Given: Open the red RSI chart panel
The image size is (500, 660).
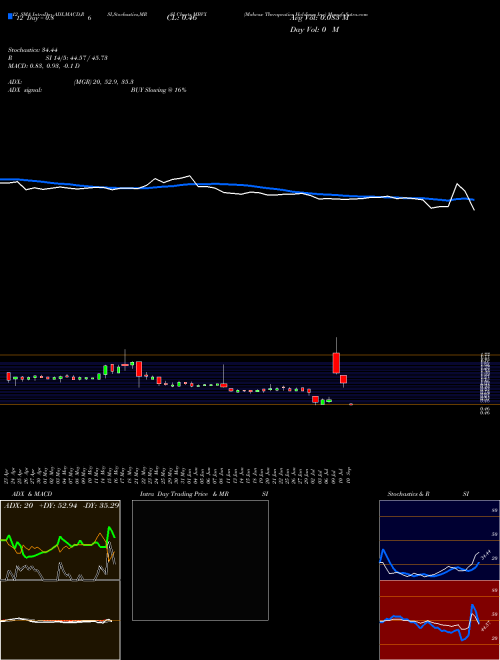Looking at the screenshot, I should pyautogui.click(x=439, y=620).
